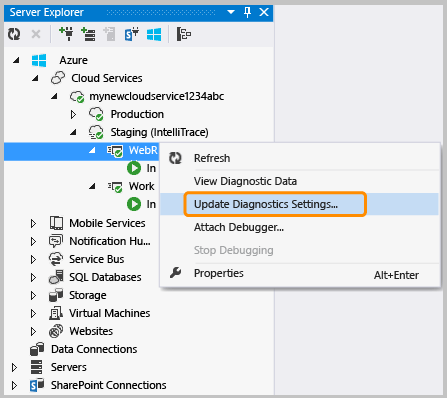Click the Azure Windows logo tree icon
Screen dimensions: 447x398
[x=39, y=60]
